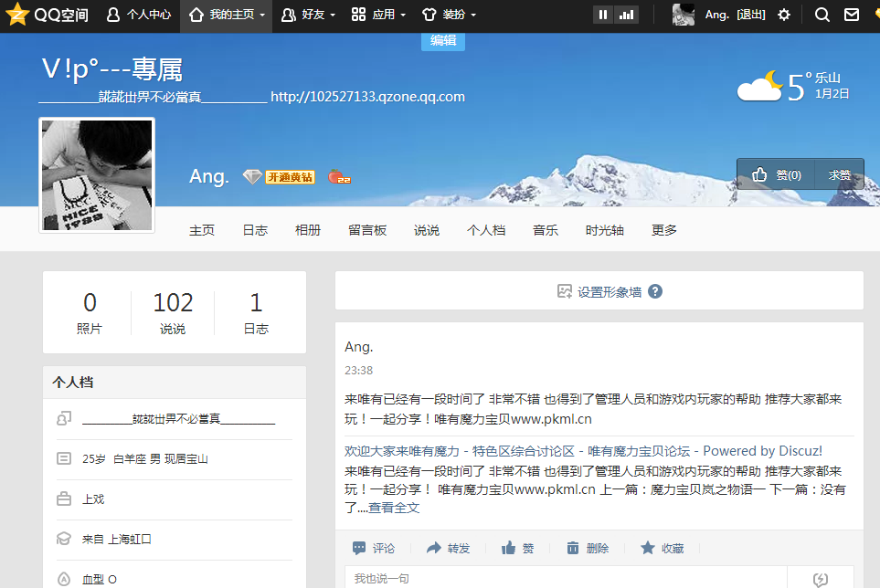Toggle the 赞(0) like button
This screenshot has width=880, height=588.
(x=775, y=173)
